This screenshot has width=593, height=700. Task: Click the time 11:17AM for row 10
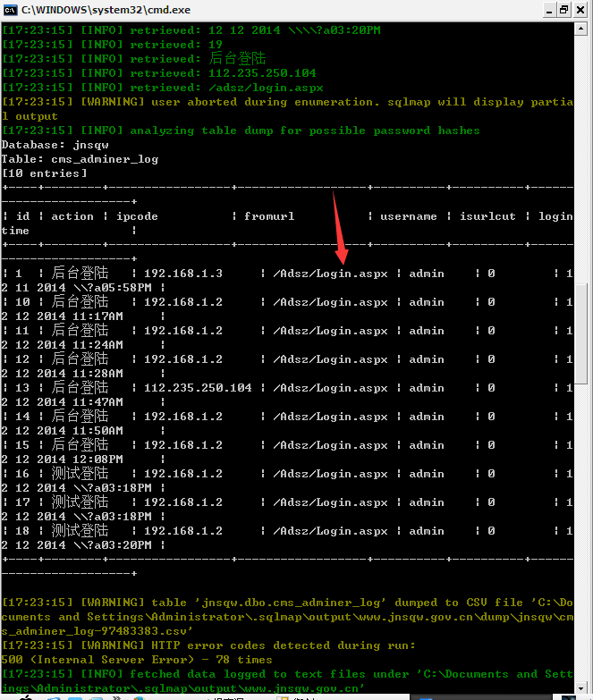pyautogui.click(x=97, y=316)
